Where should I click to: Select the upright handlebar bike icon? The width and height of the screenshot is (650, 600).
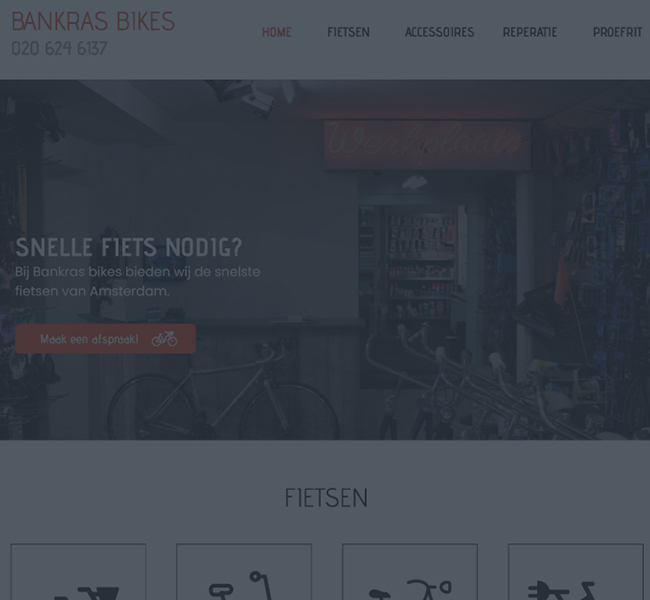pos(244,572)
